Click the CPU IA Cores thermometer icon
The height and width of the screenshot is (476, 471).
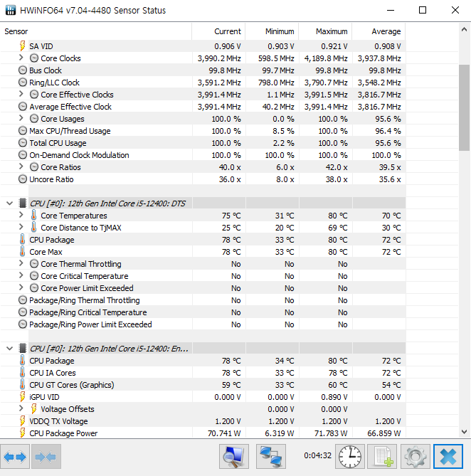tap(23, 373)
